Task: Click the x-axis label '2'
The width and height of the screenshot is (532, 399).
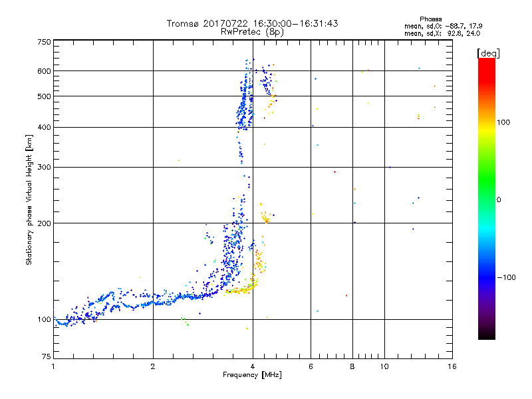Action: tap(153, 366)
